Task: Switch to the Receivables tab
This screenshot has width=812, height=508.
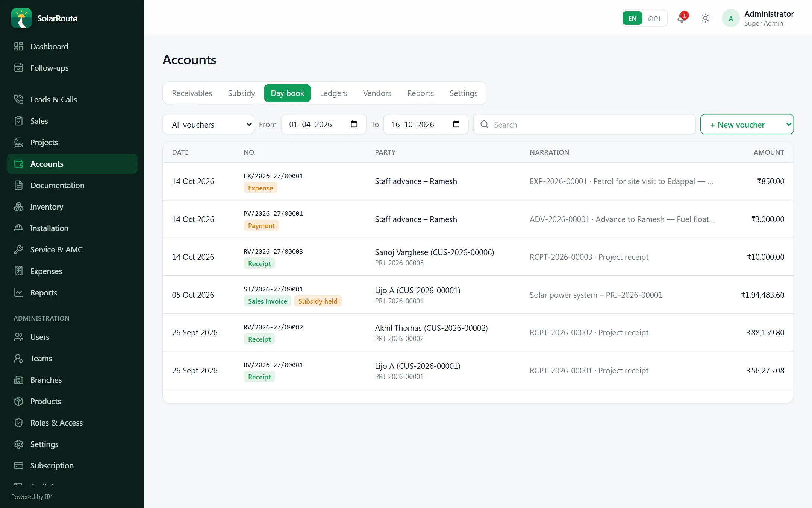Action: pos(192,93)
